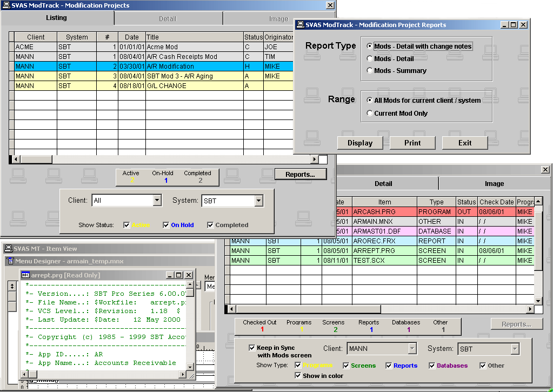Click Reports... button in Modification Projects
This screenshot has width=553, height=392.
click(301, 174)
